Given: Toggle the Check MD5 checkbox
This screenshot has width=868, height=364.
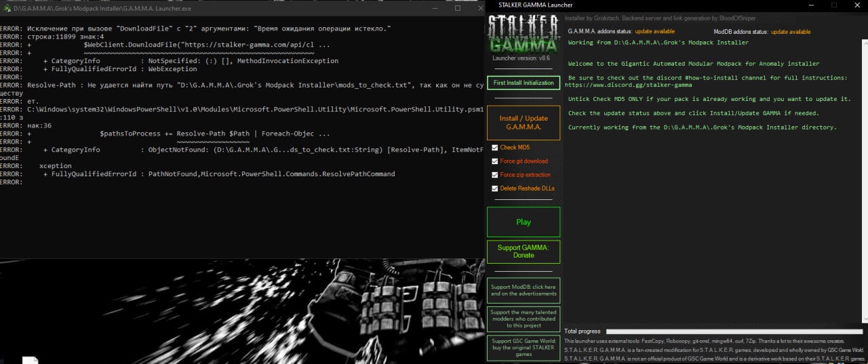Looking at the screenshot, I should click(495, 147).
